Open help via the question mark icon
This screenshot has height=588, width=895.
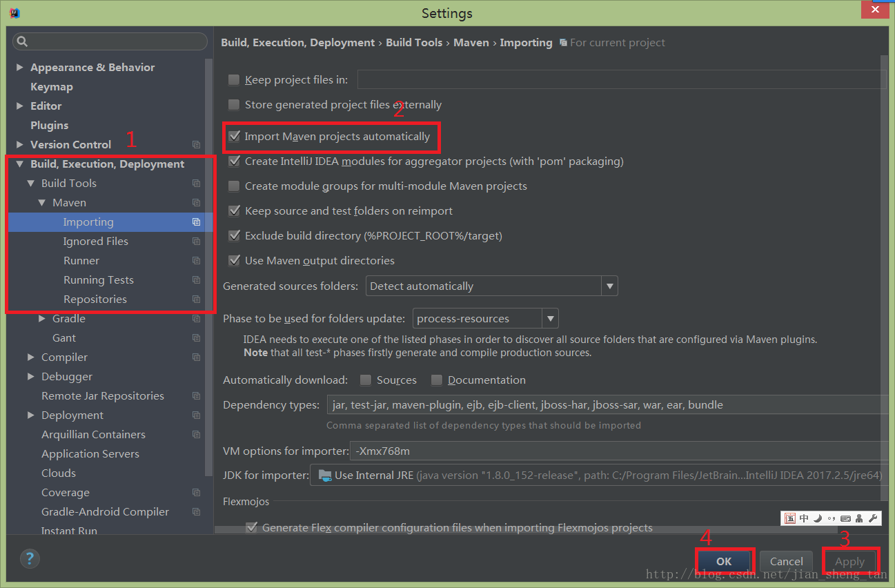30,558
